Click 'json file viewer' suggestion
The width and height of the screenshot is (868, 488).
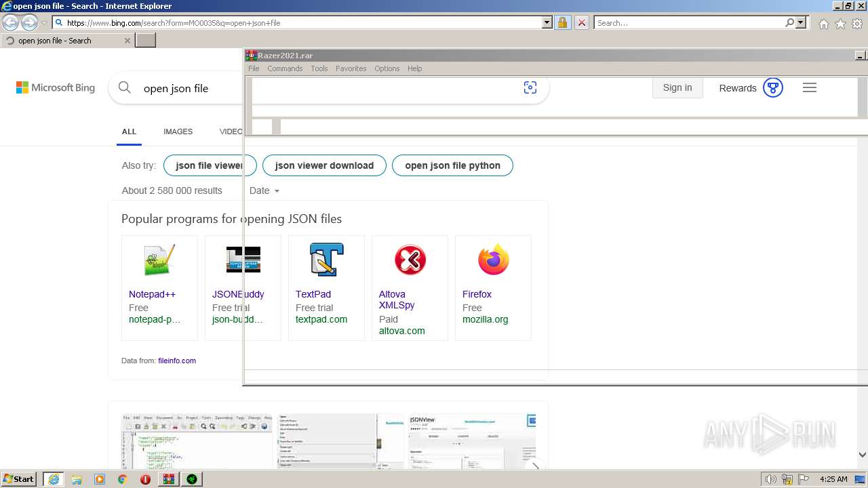click(x=210, y=165)
